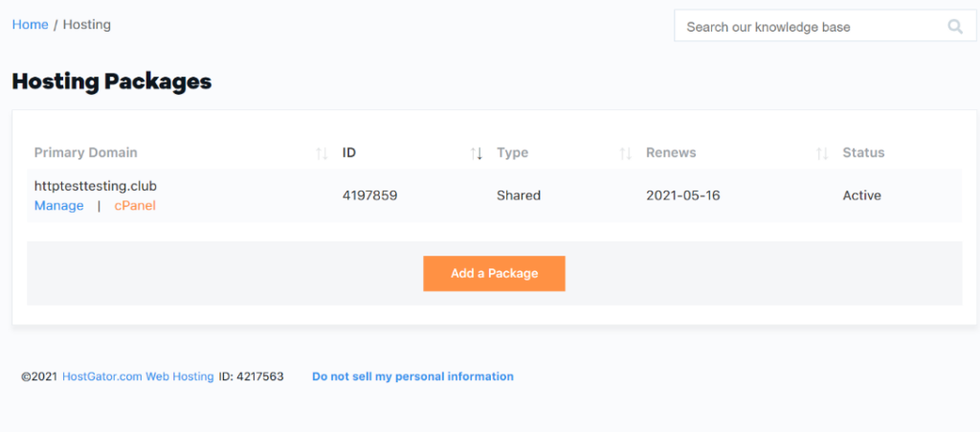Image resolution: width=980 pixels, height=432 pixels.
Task: Click the Renews column header label
Action: 671,153
